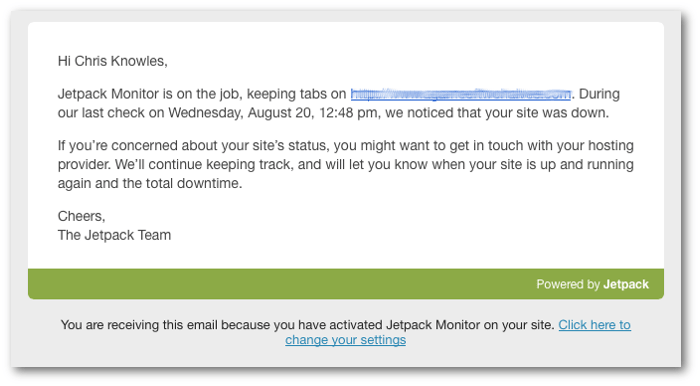
Task: Select the 'Hi Chris Knowles,' greeting line
Action: click(112, 61)
